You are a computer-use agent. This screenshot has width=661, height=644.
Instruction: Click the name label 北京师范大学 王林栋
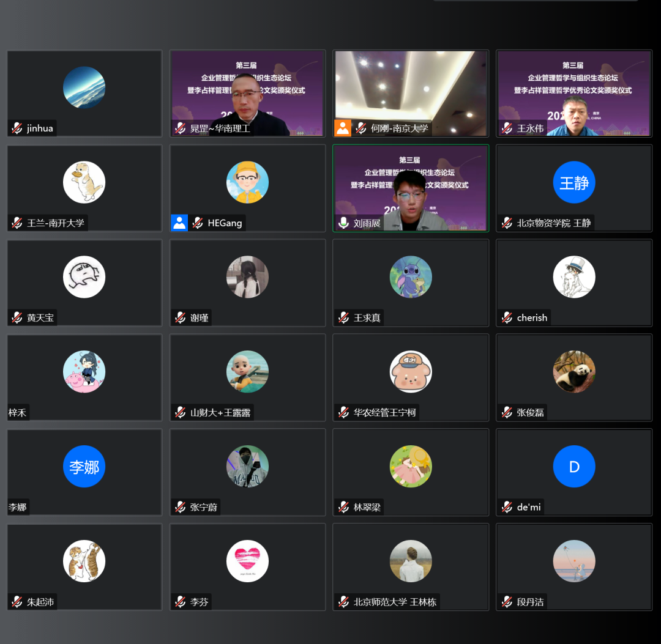395,602
